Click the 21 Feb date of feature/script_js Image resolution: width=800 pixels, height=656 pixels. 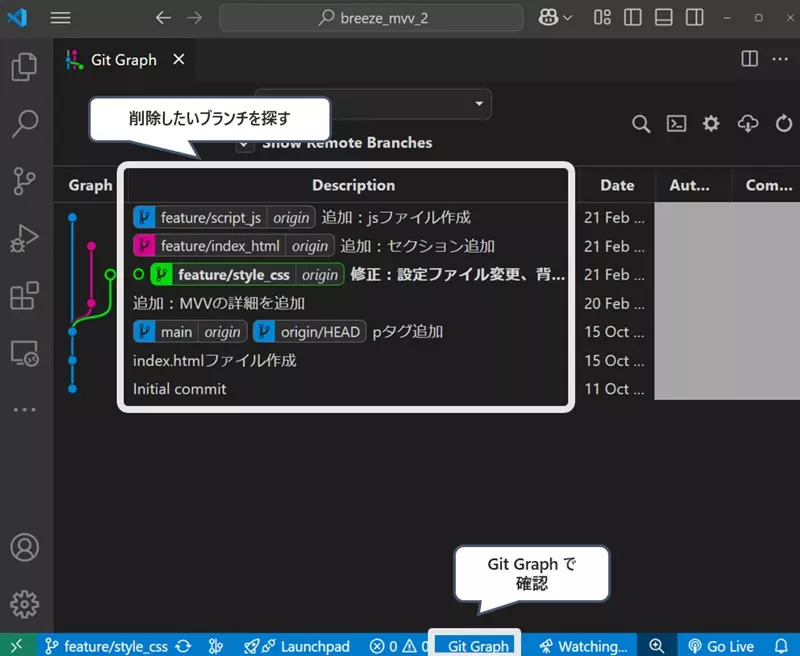point(614,218)
